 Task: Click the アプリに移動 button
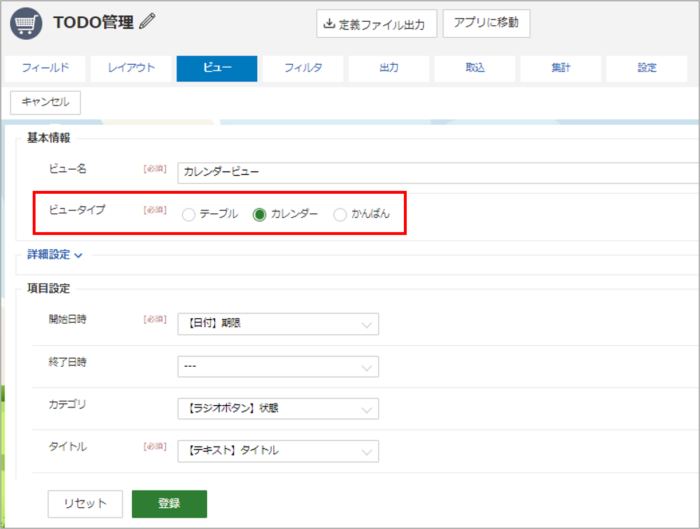(486, 23)
